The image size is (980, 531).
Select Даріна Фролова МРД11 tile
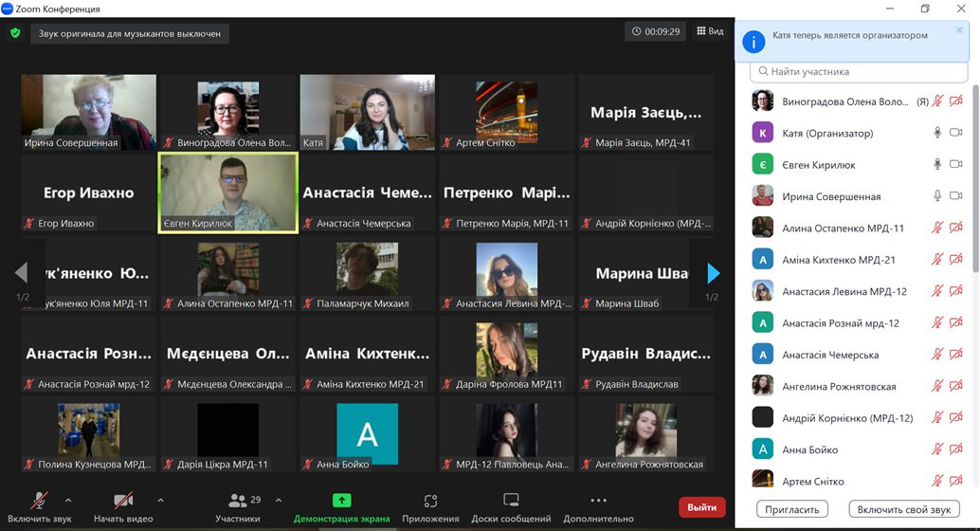tap(507, 354)
